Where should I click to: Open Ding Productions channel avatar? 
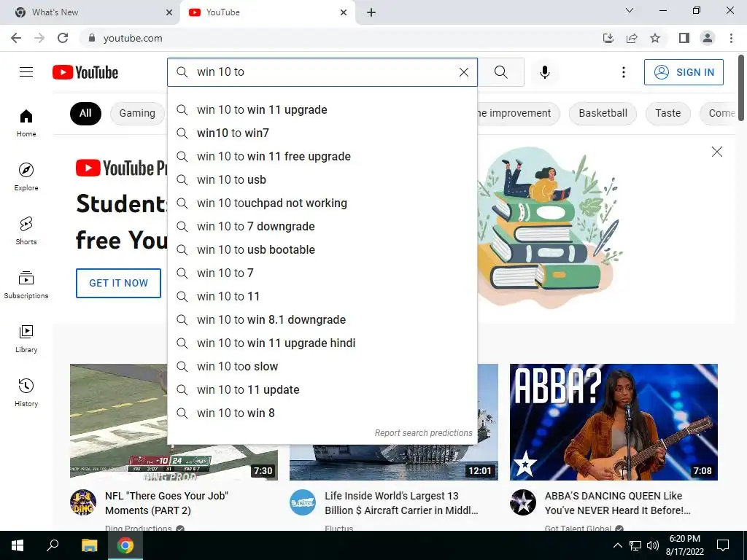click(83, 502)
